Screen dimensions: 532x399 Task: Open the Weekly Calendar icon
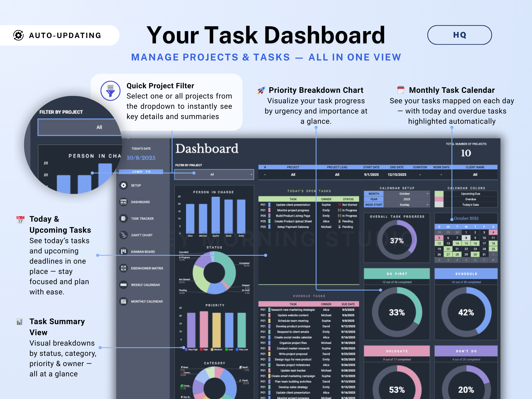point(123,285)
